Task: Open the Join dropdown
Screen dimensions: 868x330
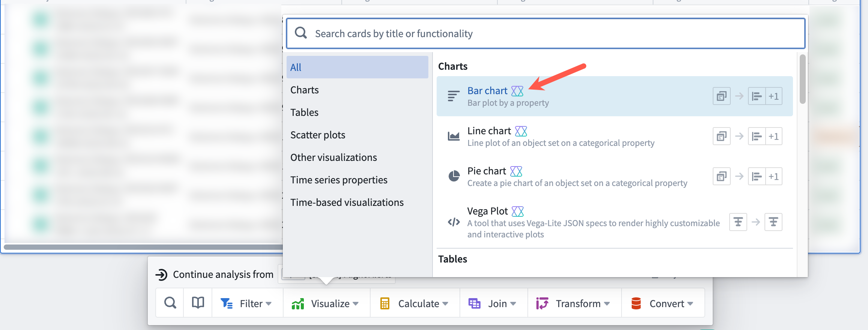Action: tap(494, 303)
